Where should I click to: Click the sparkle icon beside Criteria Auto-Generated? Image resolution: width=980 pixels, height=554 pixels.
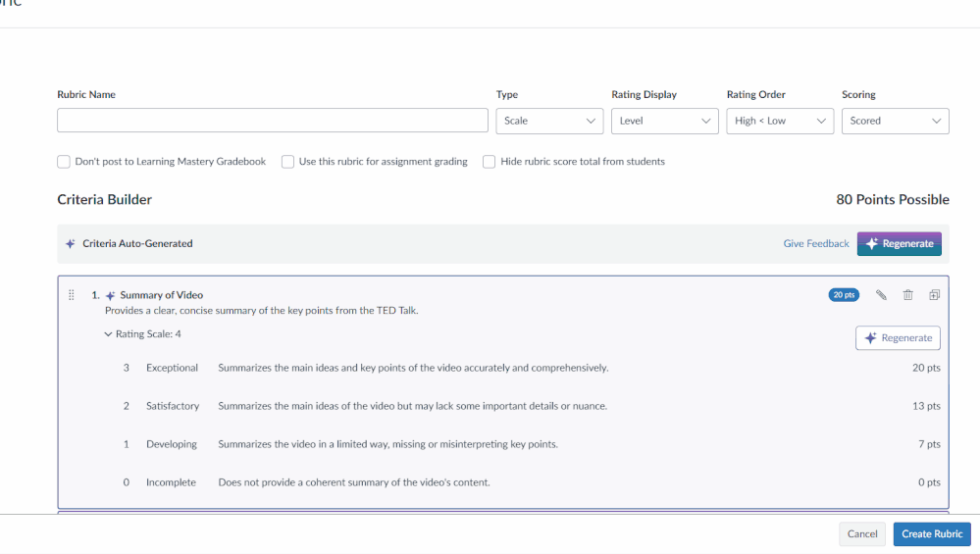pyautogui.click(x=71, y=243)
